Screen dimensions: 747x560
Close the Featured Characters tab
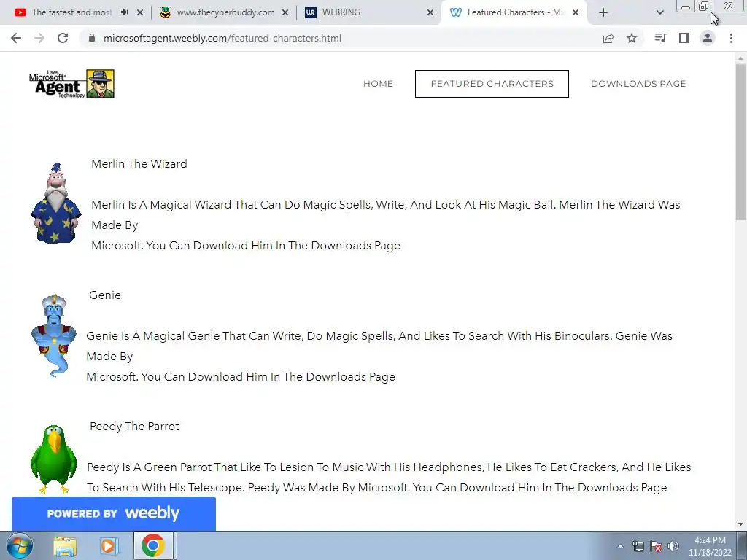pyautogui.click(x=576, y=12)
